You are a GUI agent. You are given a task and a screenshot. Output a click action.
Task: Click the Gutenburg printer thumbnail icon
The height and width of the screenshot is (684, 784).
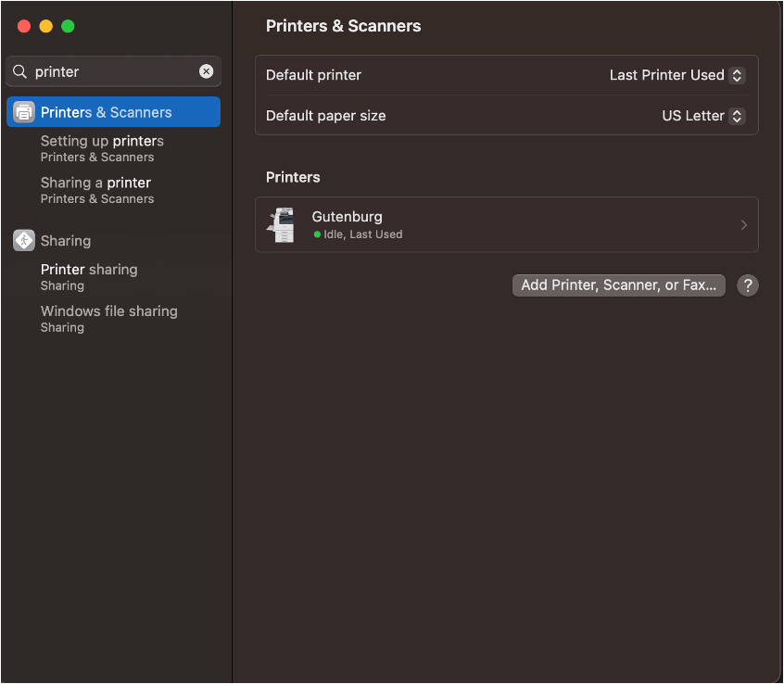tap(282, 225)
